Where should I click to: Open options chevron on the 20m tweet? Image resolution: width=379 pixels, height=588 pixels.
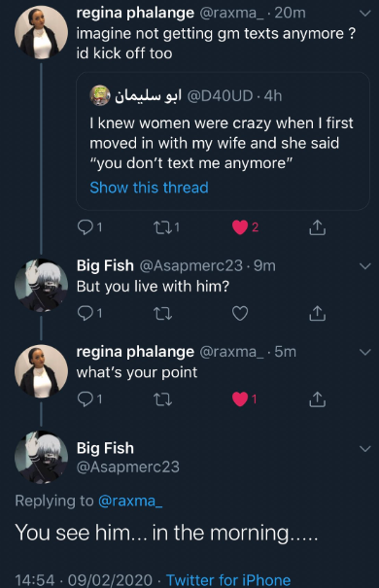click(x=364, y=14)
